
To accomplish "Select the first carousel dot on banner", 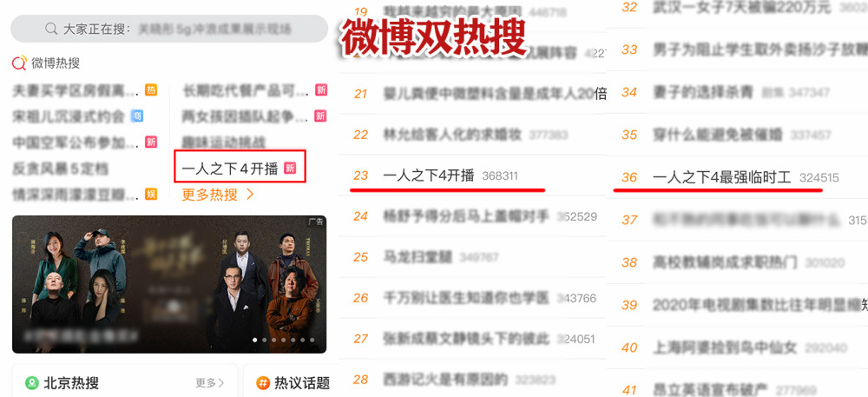I will click(x=255, y=340).
